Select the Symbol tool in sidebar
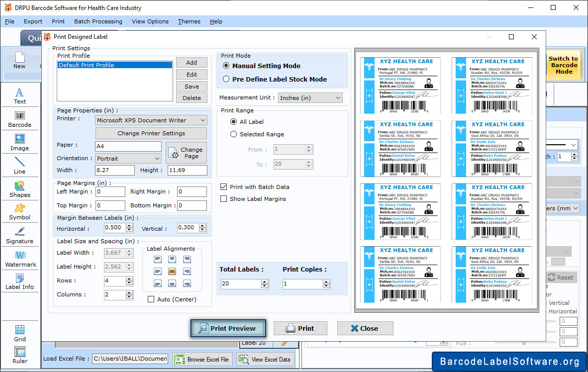Screen dimensions: 588x372 coord(19,212)
